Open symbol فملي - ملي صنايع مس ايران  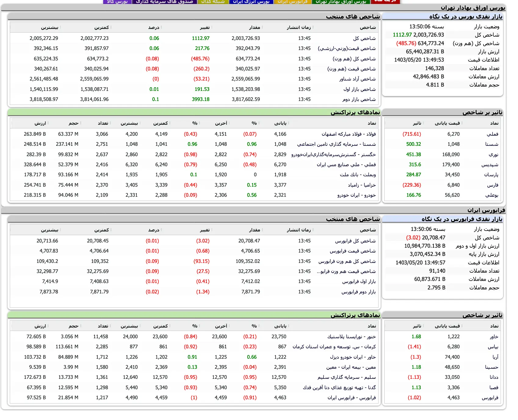point(346,164)
